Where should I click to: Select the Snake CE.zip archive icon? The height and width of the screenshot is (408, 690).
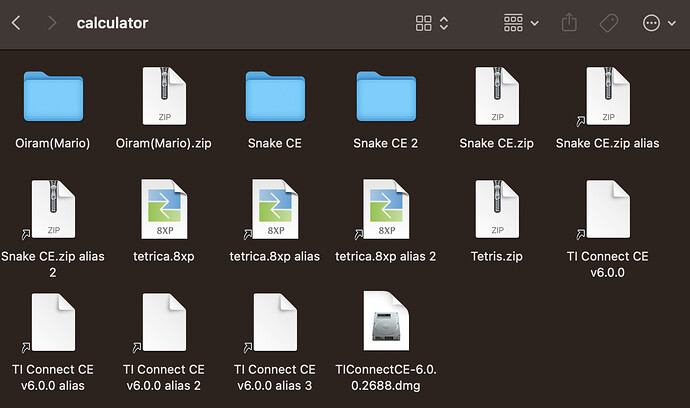click(497, 96)
